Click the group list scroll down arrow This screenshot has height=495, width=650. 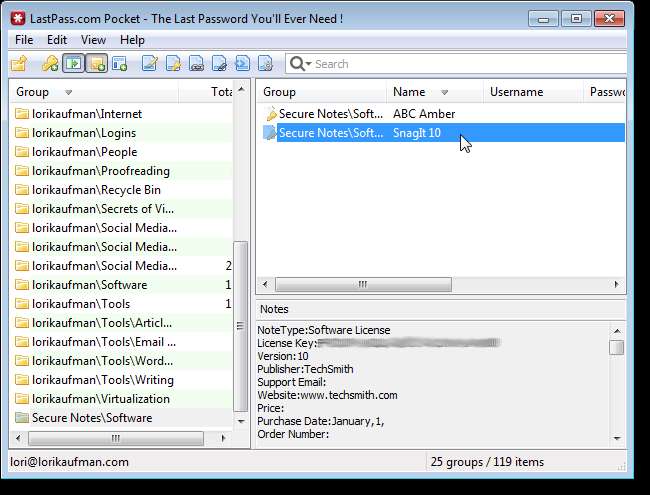241,421
